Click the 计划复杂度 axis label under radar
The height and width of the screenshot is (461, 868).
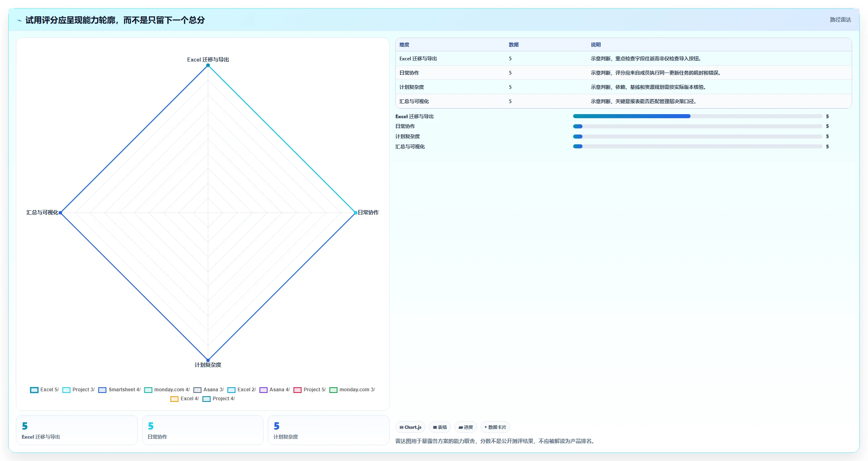tap(208, 365)
